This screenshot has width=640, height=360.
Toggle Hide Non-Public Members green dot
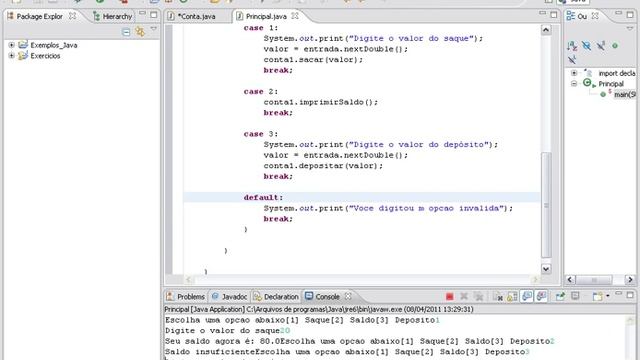coord(615,46)
